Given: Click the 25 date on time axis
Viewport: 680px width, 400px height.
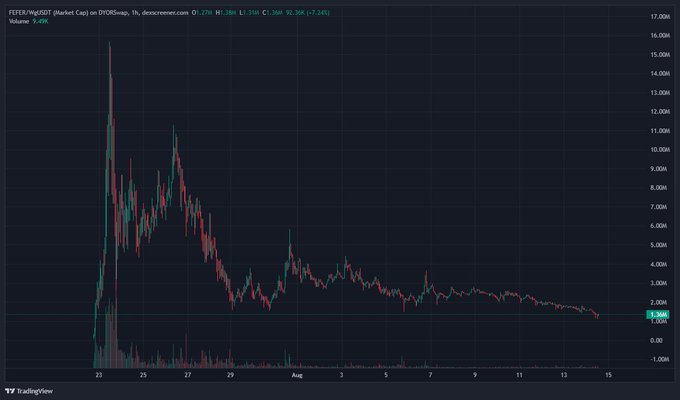Looking at the screenshot, I should coord(143,375).
